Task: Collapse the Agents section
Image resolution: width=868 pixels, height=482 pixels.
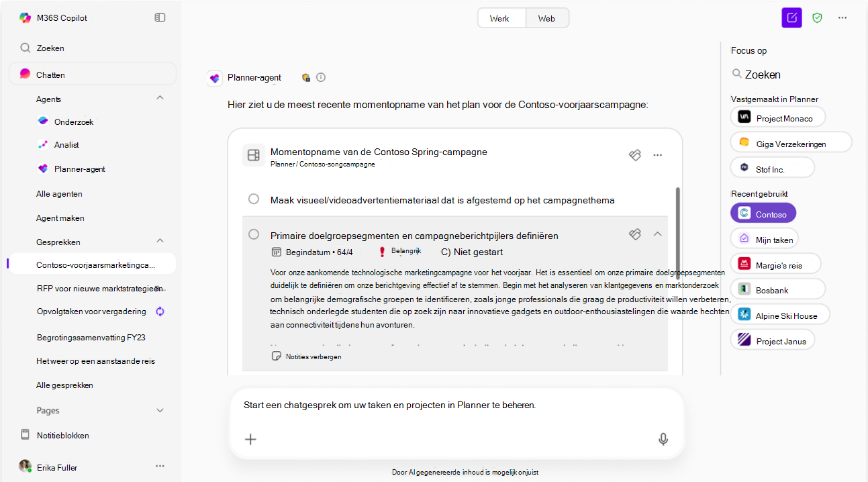Action: 160,98
